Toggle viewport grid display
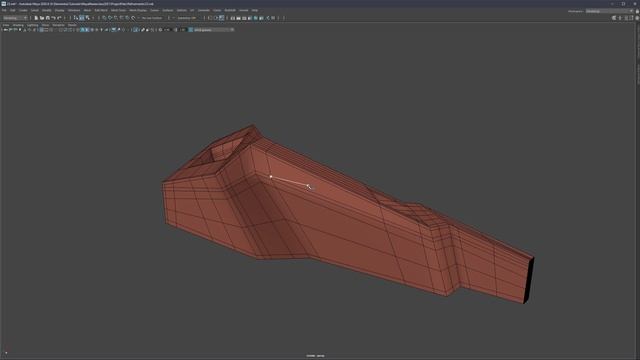640x360 pixels. [41, 30]
